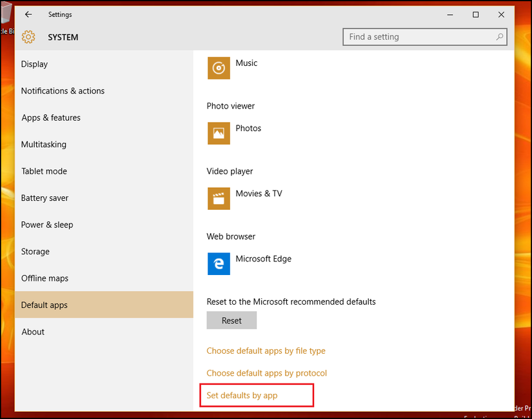Screen dimensions: 532x419
Task: Open Apps & features section
Action: click(51, 118)
